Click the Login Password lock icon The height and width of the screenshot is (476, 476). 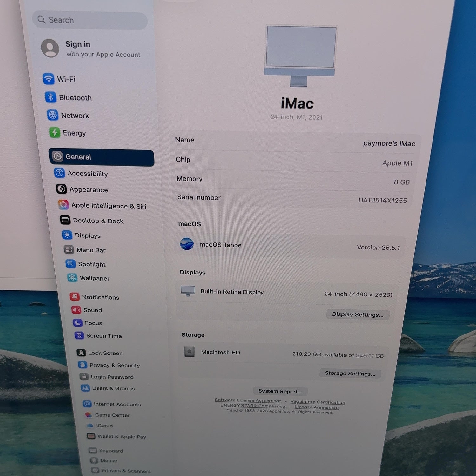(84, 376)
